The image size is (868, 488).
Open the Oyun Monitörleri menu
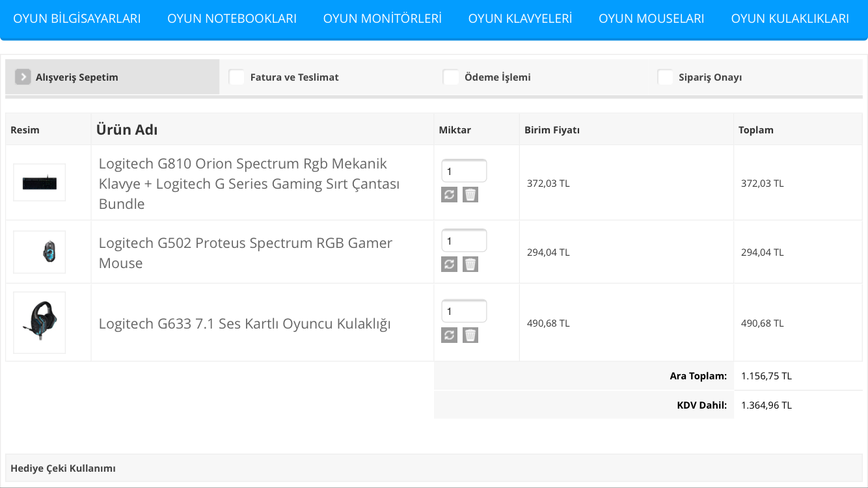coord(383,19)
